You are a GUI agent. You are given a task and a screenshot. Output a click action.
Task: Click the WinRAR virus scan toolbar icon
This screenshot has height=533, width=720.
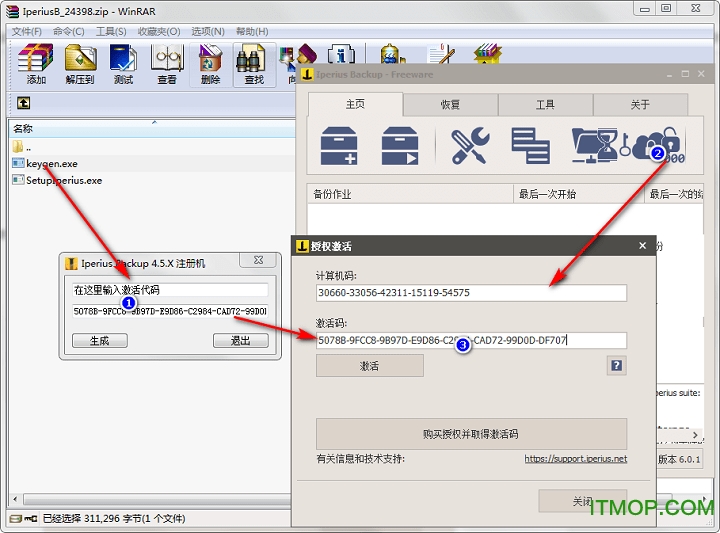(x=392, y=54)
